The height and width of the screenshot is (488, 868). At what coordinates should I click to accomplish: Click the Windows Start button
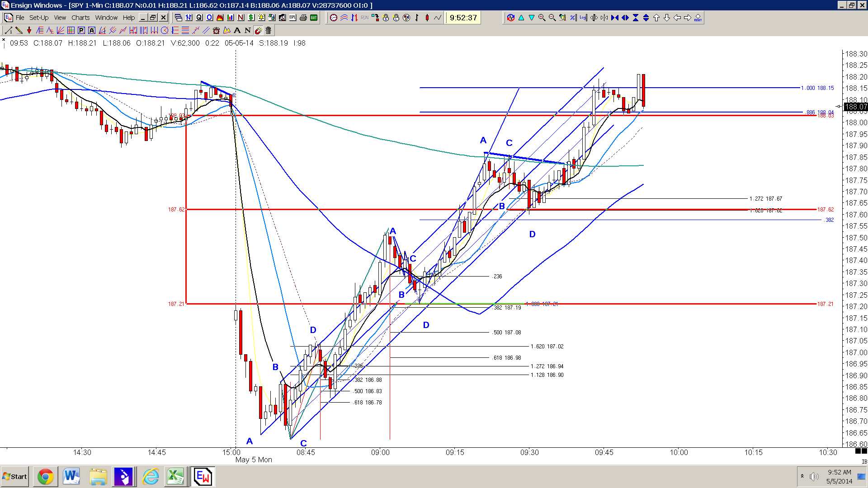coord(15,477)
